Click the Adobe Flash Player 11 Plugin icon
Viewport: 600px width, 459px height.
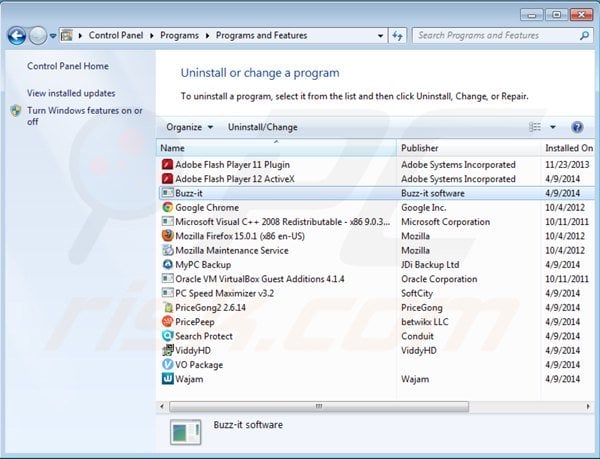coord(167,164)
